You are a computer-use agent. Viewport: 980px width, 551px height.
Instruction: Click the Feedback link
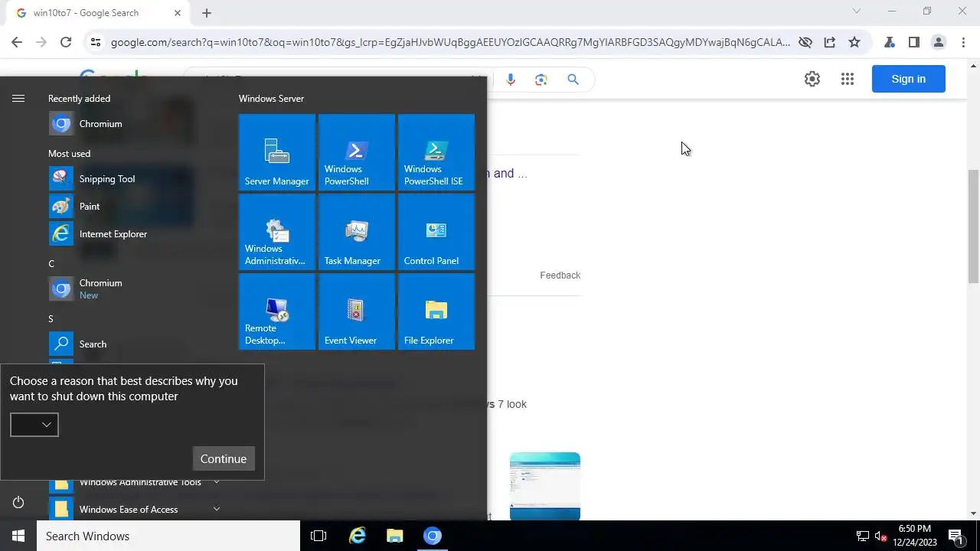point(560,275)
